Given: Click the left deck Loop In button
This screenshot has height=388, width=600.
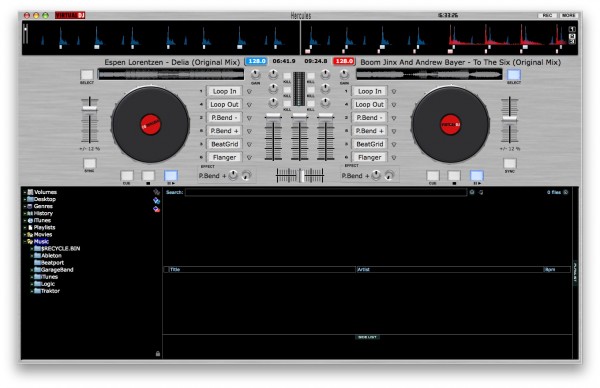Looking at the screenshot, I should [x=224, y=91].
